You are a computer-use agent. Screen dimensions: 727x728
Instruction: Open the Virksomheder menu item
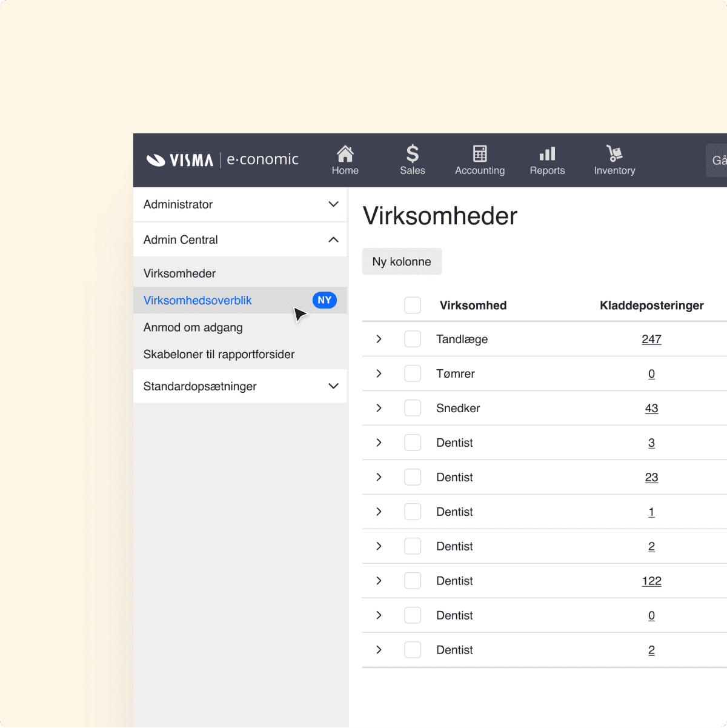[179, 273]
